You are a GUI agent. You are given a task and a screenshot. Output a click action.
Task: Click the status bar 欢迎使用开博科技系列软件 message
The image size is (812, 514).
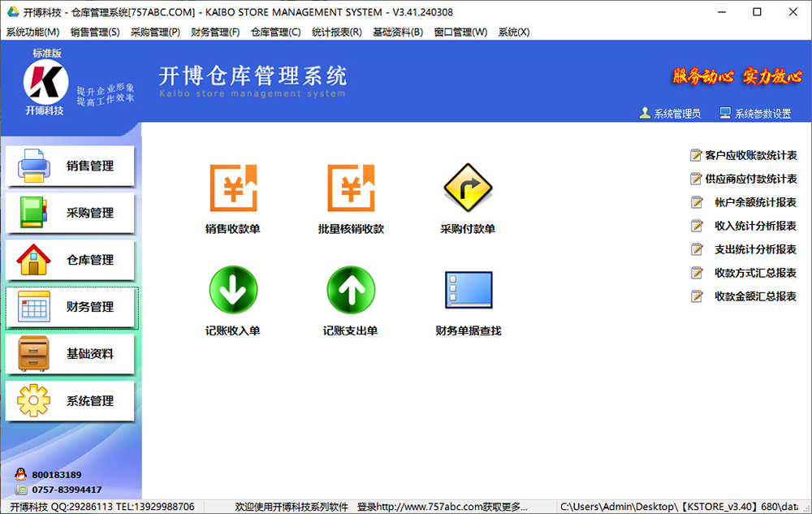pos(292,507)
